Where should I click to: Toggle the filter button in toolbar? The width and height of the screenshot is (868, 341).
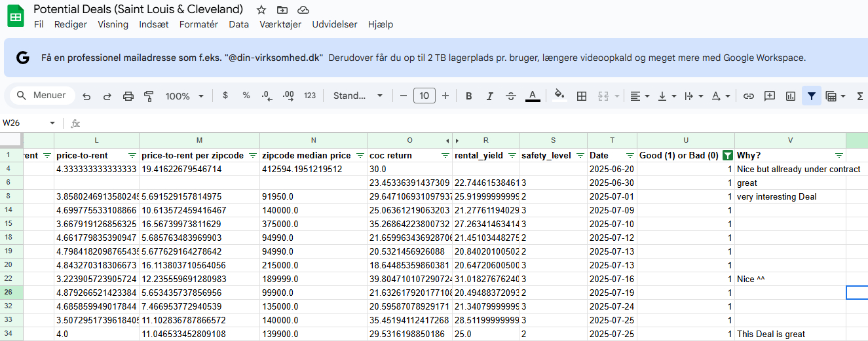[x=811, y=96]
